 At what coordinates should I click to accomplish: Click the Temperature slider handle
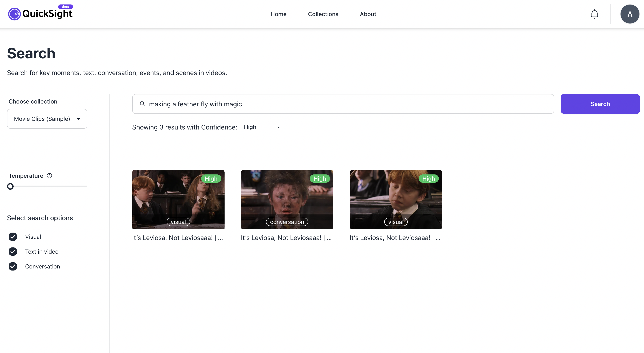click(x=10, y=186)
